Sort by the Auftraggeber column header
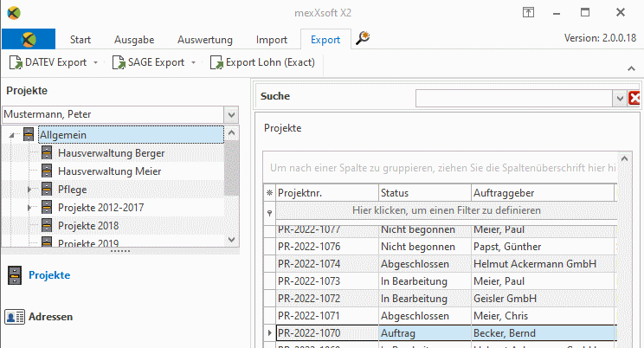Image resolution: width=644 pixels, height=348 pixels. click(x=542, y=193)
